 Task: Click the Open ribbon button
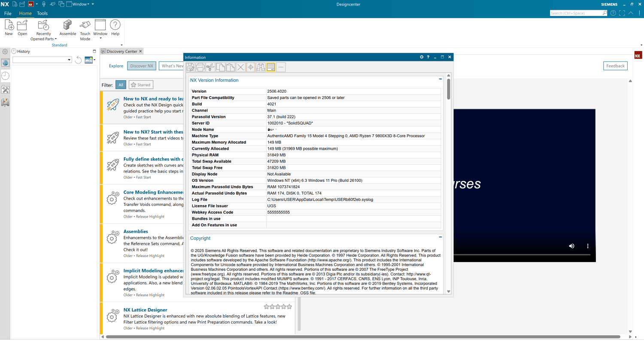pyautogui.click(x=22, y=27)
